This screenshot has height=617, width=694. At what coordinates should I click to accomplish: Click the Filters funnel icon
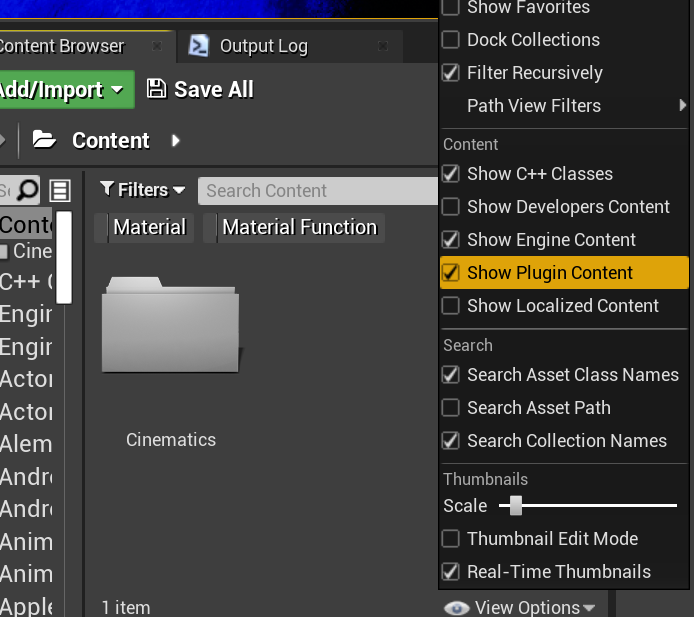click(107, 190)
